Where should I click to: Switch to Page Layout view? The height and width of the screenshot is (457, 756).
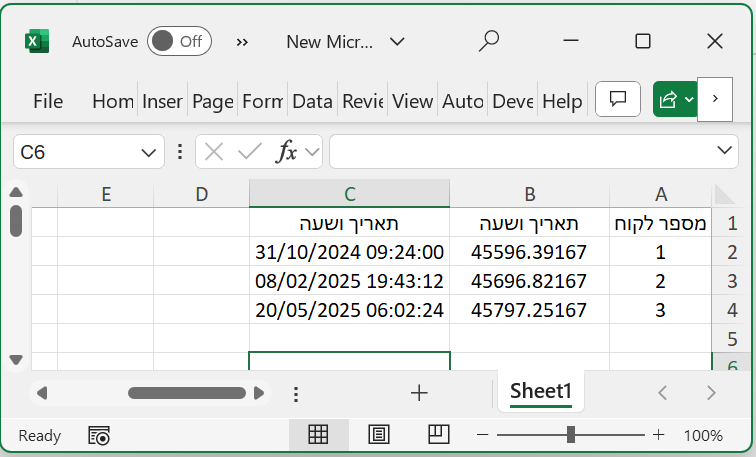[379, 435]
